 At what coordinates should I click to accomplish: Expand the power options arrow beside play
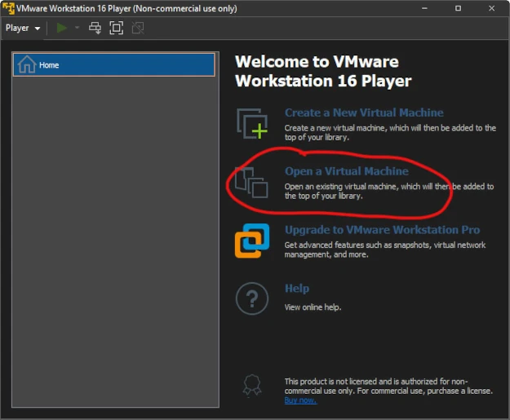click(x=78, y=28)
